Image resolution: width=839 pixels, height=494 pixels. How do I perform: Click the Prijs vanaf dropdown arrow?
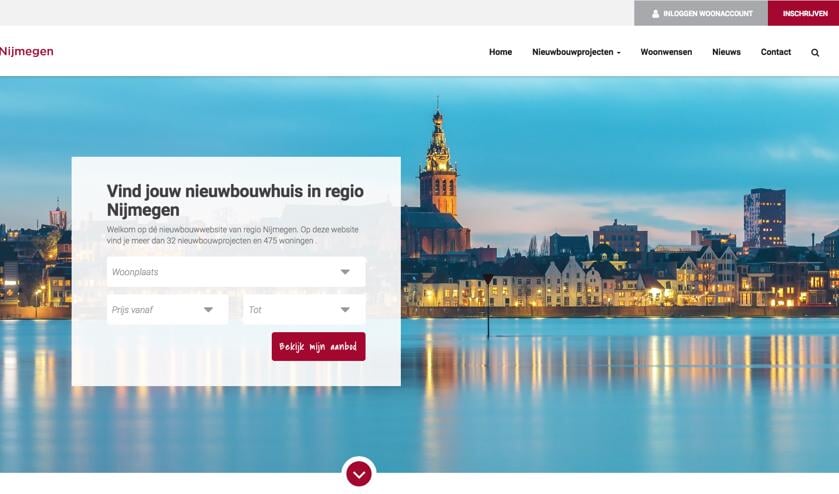(208, 309)
